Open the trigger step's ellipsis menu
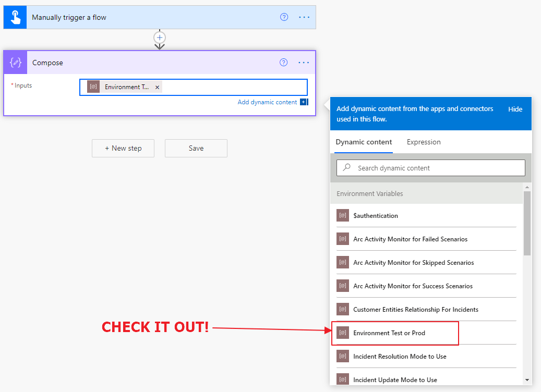This screenshot has height=392, width=541. tap(304, 17)
